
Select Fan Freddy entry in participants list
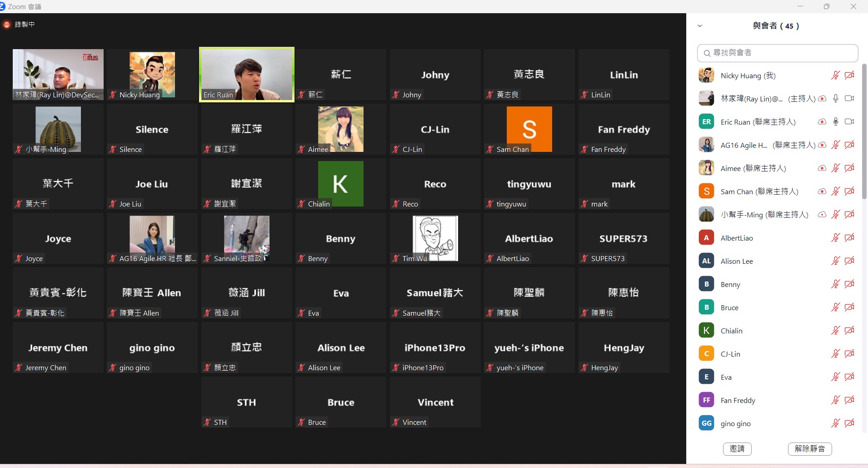point(738,400)
